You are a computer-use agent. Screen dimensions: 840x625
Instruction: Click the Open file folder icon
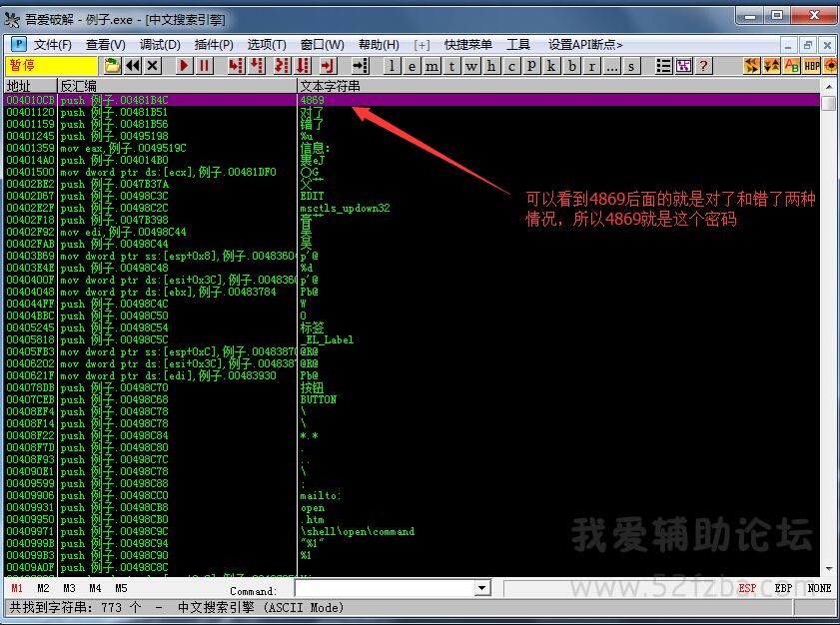point(113,66)
